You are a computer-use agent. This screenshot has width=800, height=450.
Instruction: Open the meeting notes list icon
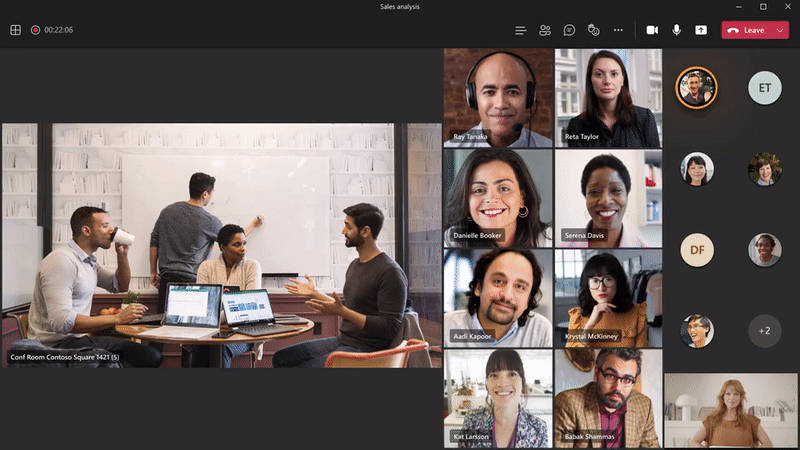click(520, 31)
